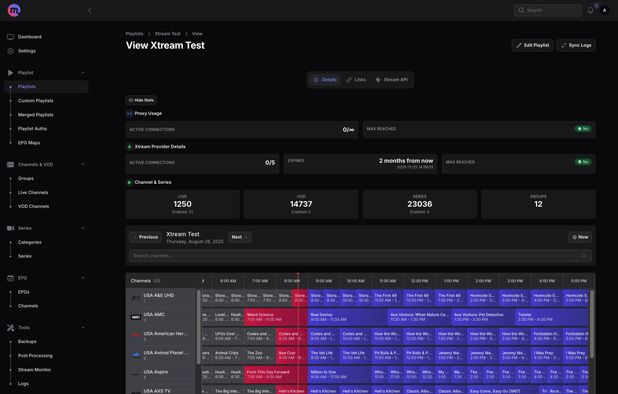Collapse the sidebar with the arrow icon
The width and height of the screenshot is (618, 394).
click(89, 11)
